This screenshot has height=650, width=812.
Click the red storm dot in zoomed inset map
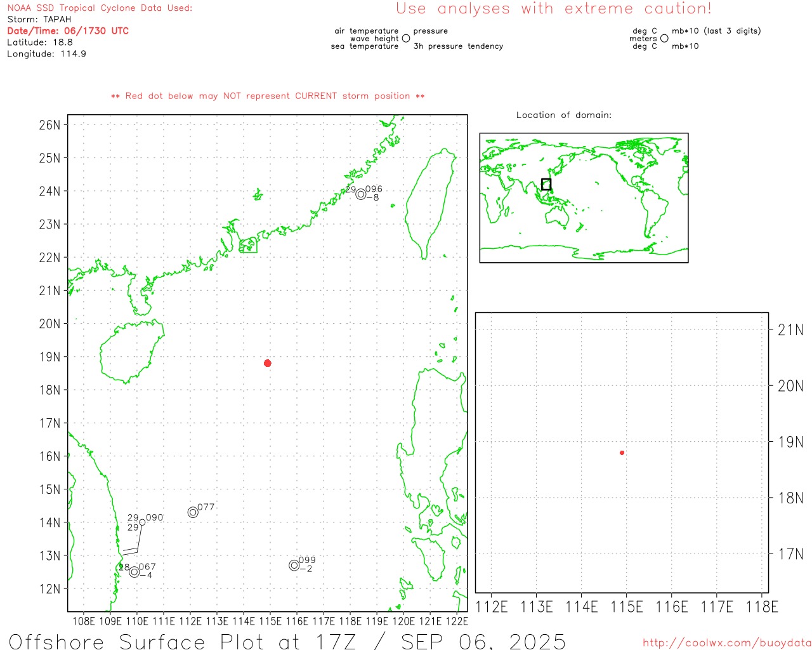click(x=622, y=453)
